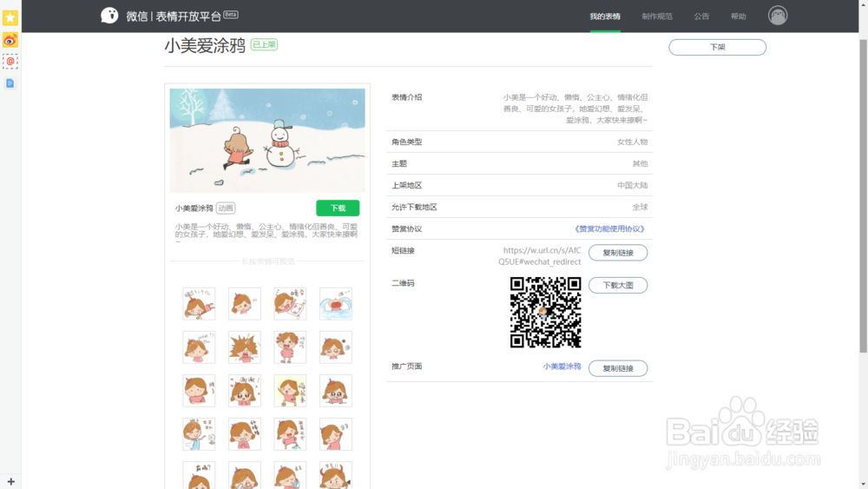Viewport: 868px width, 489px height.
Task: Select first sticker in fourth row
Action: pos(199,433)
